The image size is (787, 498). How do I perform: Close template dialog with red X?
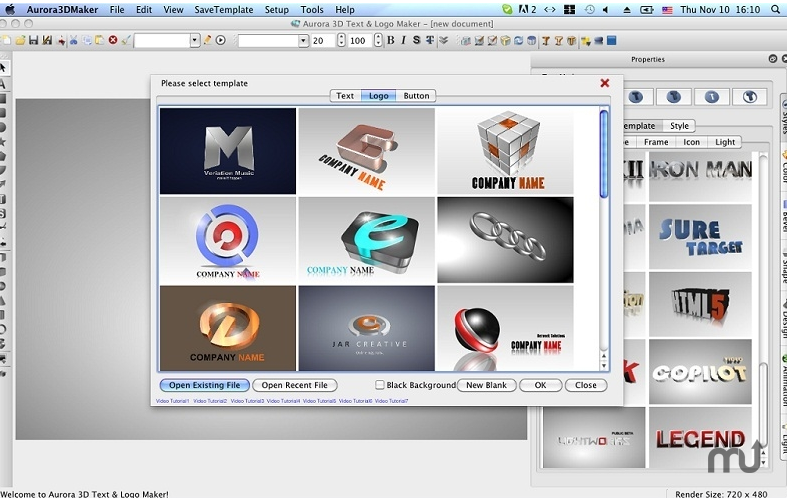coord(605,83)
